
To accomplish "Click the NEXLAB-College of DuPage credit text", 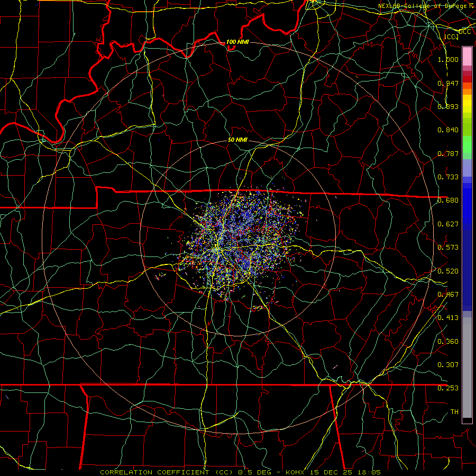I will (427, 6).
